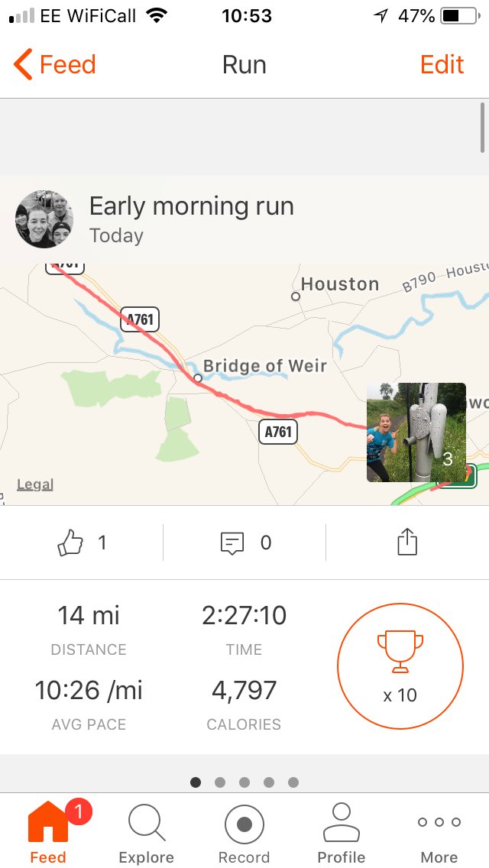
Task: Tap the Early morning run title
Action: click(x=192, y=206)
